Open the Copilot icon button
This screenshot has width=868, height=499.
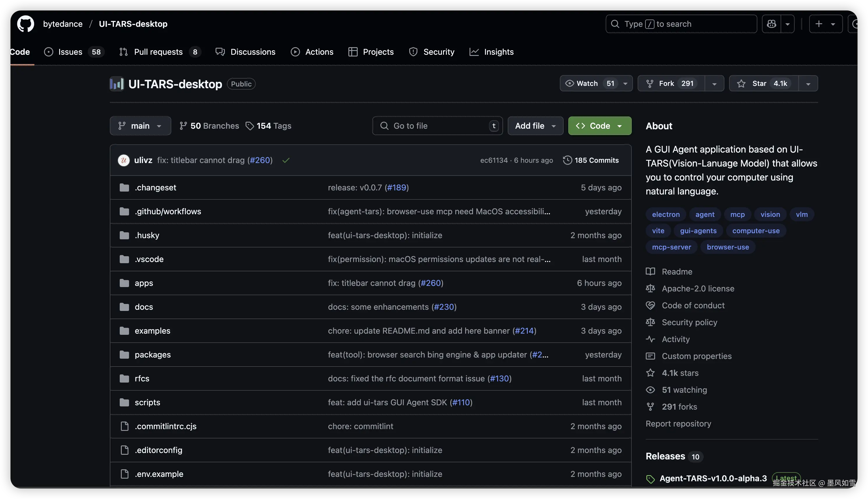(771, 24)
